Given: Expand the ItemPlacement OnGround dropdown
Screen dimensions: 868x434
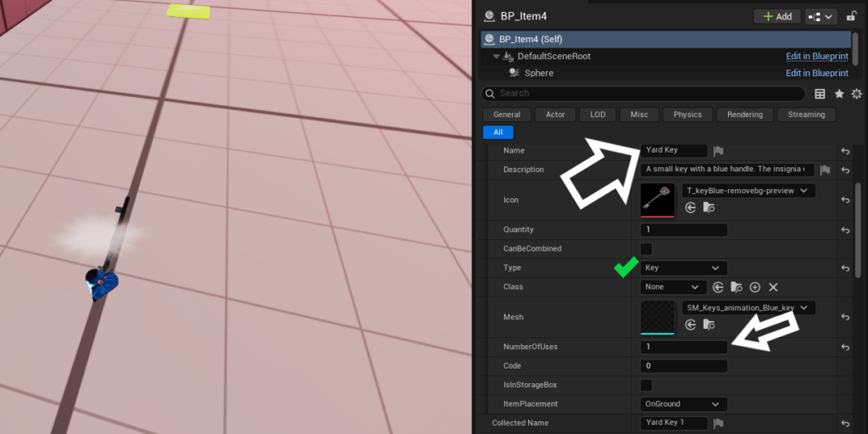Looking at the screenshot, I should pyautogui.click(x=683, y=404).
